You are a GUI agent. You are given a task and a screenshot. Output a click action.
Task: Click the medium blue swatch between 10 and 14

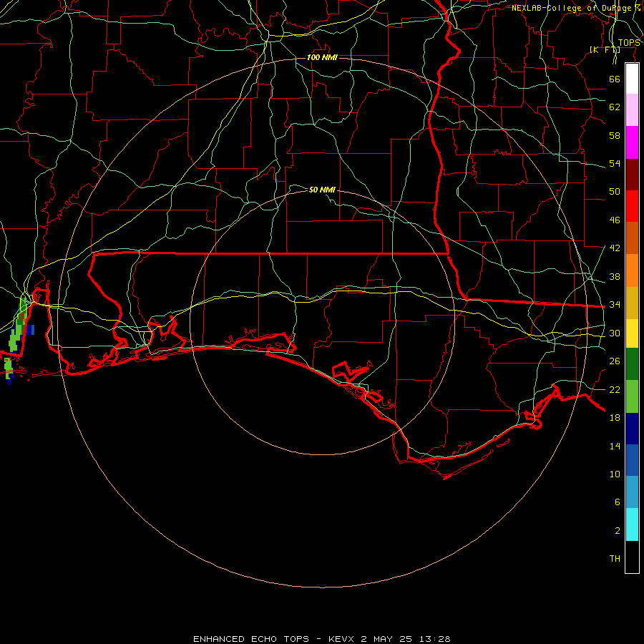pyautogui.click(x=632, y=460)
